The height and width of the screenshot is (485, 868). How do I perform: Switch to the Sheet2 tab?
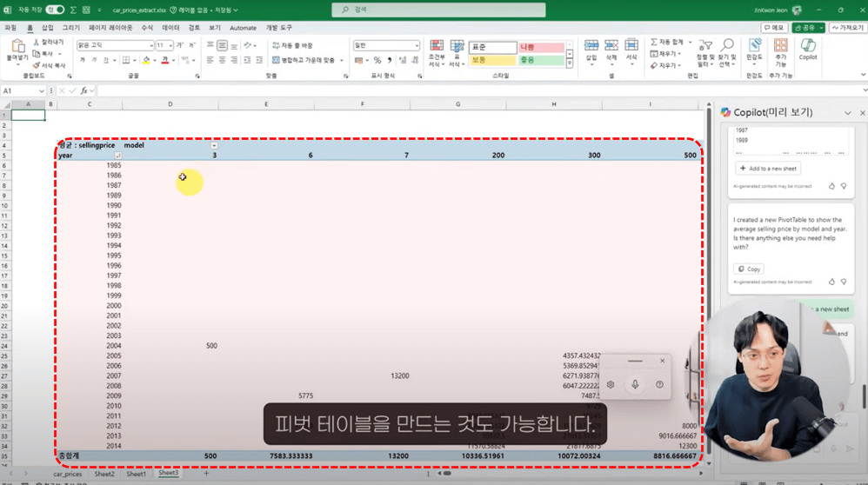coord(104,474)
